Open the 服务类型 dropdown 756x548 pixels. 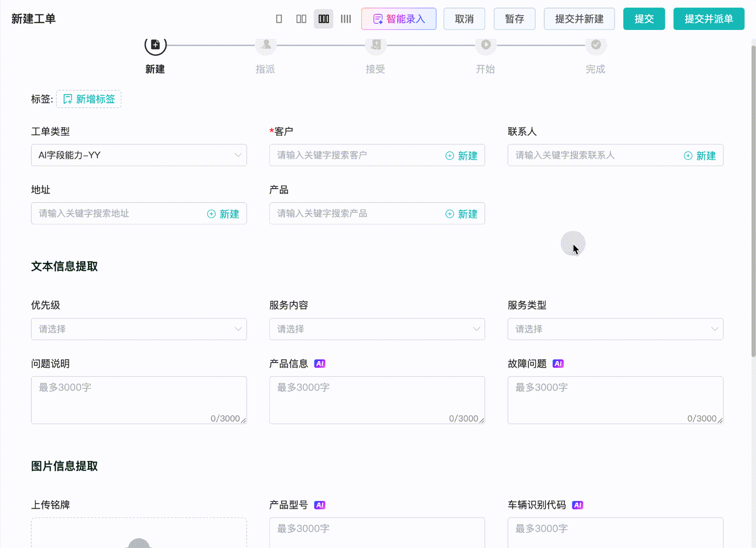click(615, 329)
